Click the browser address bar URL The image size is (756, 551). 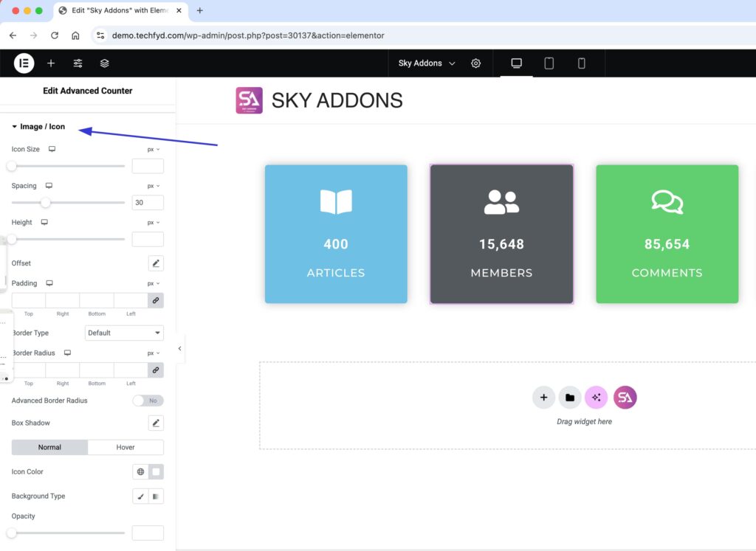coord(248,35)
